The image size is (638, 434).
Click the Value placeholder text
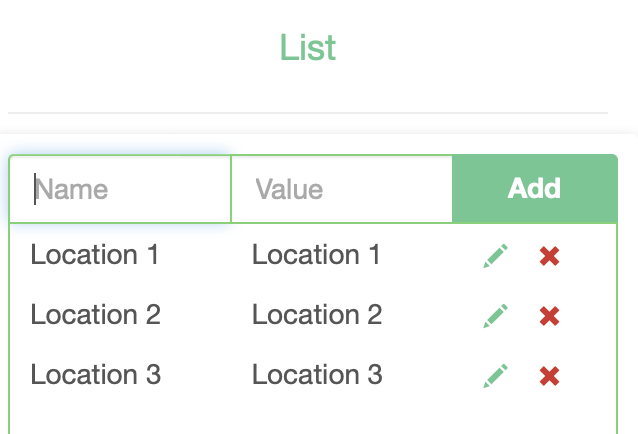coord(289,189)
